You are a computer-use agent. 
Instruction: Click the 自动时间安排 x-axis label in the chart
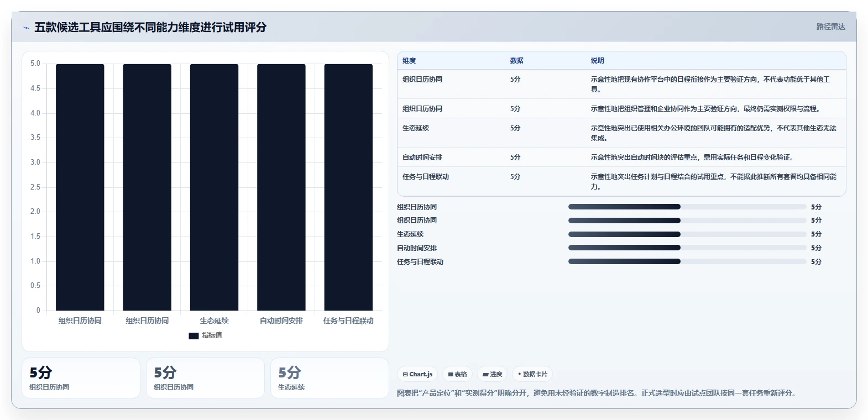point(281,321)
